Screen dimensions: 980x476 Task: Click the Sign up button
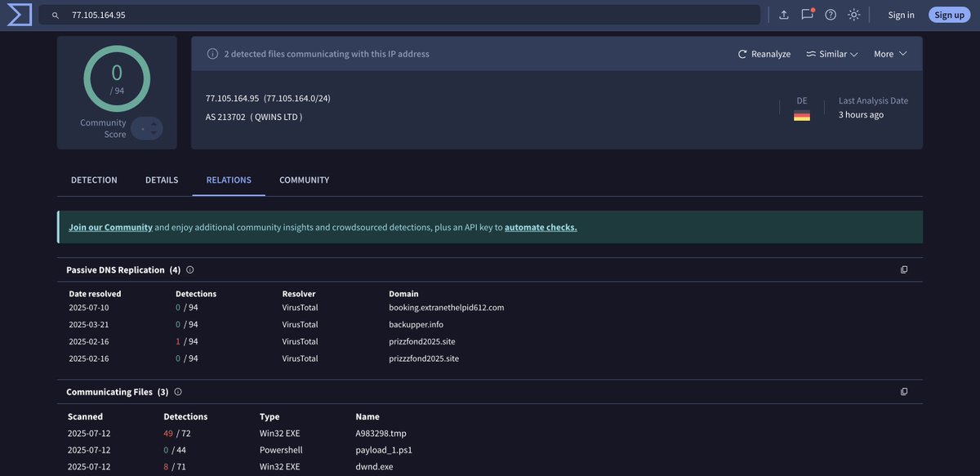[949, 15]
